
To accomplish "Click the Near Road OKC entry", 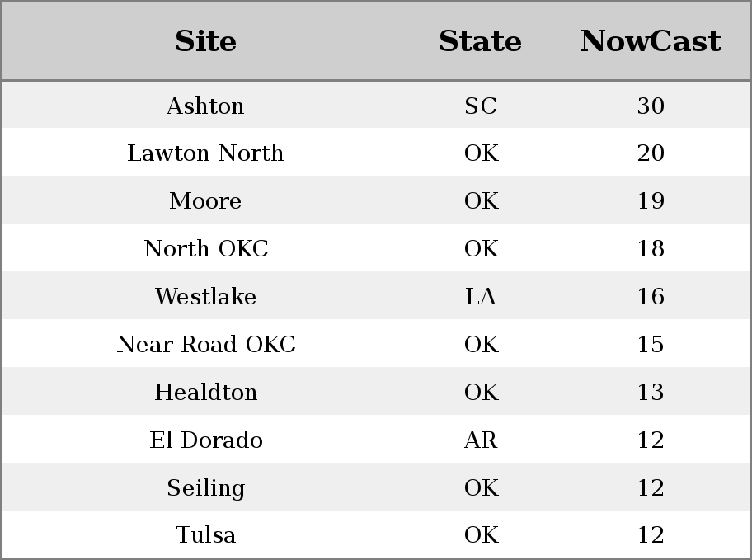I will pyautogui.click(x=206, y=344).
